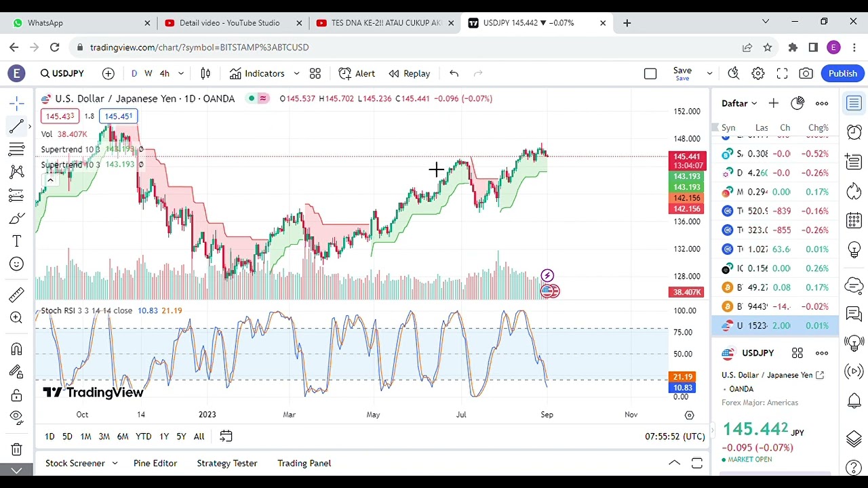The image size is (868, 488).
Task: Select the ruler measure tool
Action: click(17, 294)
